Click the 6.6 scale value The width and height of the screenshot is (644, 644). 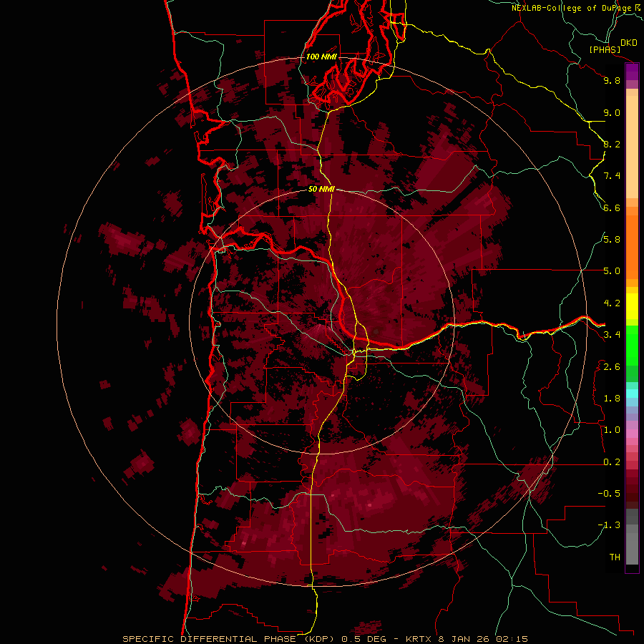click(x=612, y=208)
